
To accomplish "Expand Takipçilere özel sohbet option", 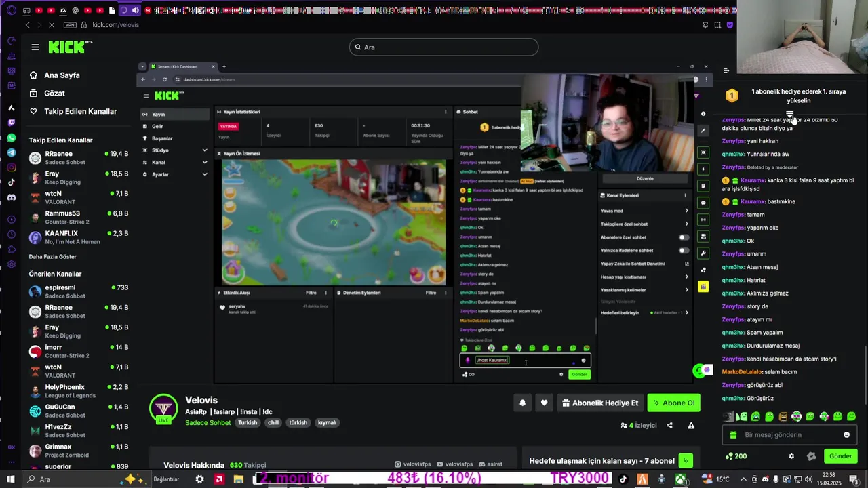I will 644,224.
